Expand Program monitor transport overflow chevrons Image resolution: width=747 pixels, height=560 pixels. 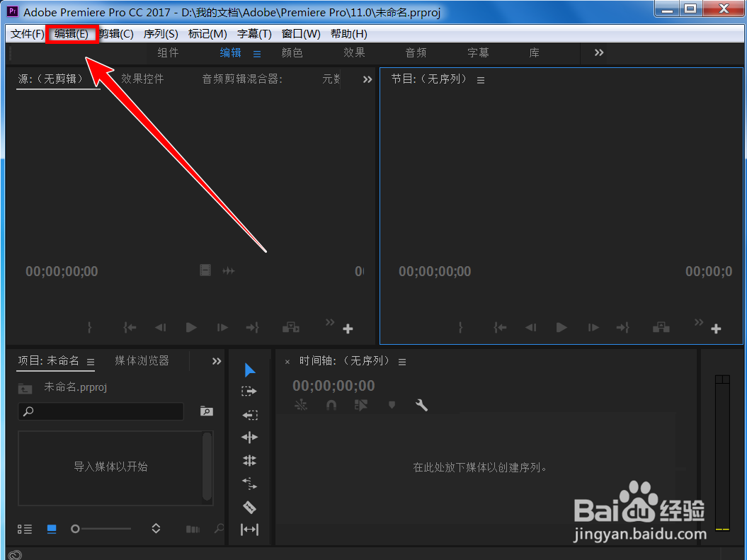(x=698, y=322)
